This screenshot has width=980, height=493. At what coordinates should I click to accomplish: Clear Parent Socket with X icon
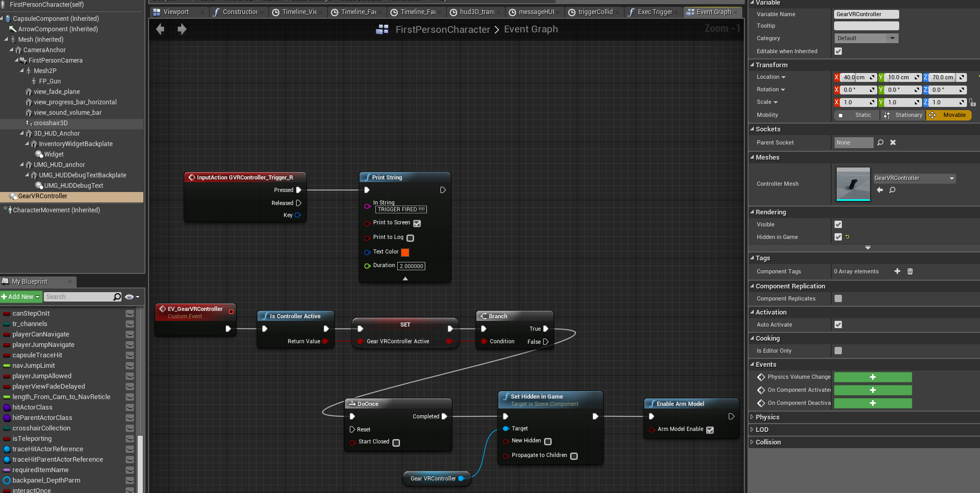(x=893, y=142)
